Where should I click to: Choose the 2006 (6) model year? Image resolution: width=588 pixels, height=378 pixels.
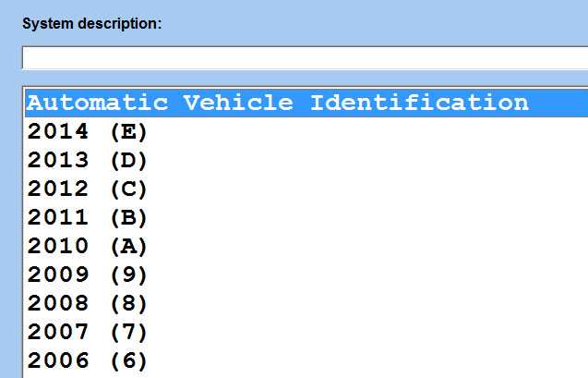[x=306, y=360]
